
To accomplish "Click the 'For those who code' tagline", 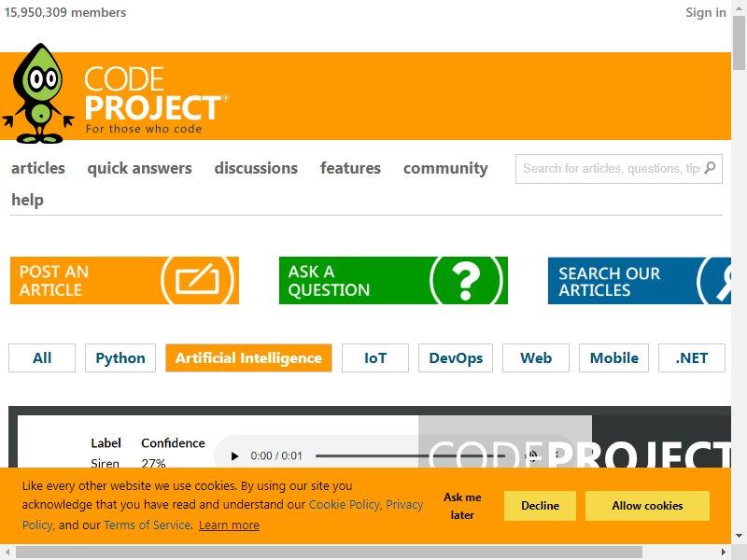I will click(144, 129).
